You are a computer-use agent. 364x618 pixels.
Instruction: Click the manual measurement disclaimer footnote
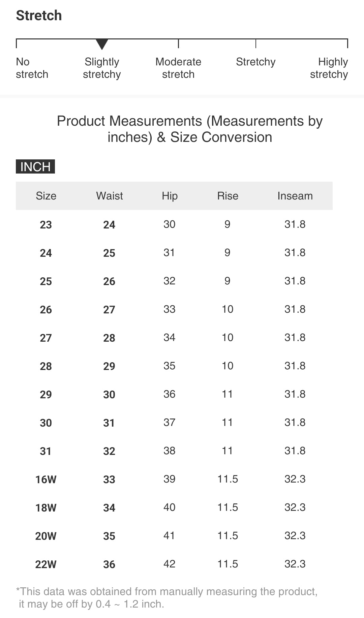click(x=167, y=598)
